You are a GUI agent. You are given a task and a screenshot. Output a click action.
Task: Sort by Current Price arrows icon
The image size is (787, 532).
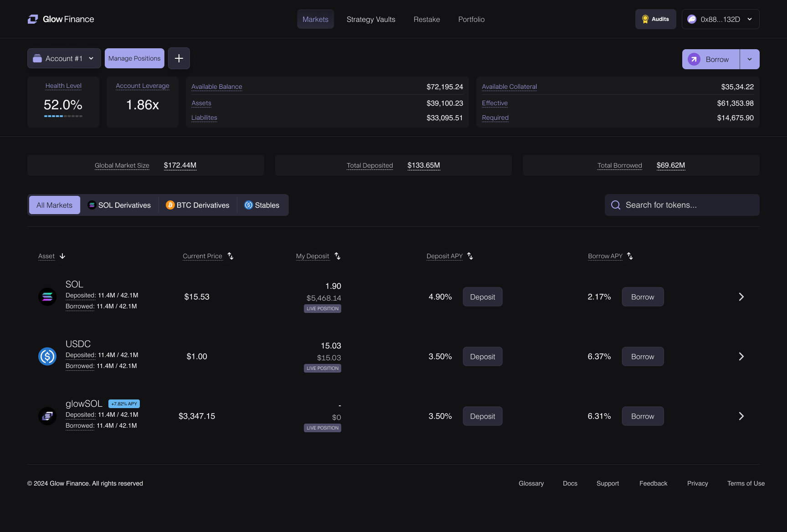click(230, 256)
